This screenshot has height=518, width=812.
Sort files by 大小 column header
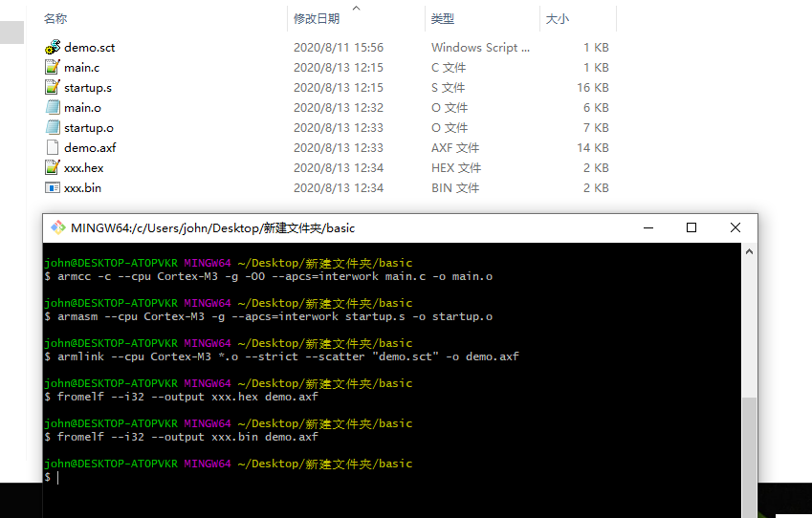(558, 18)
